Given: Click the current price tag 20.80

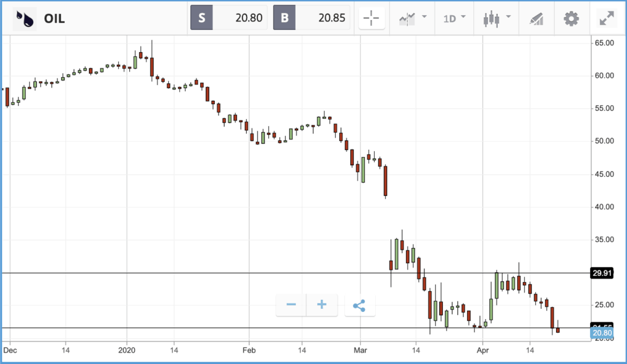Looking at the screenshot, I should click(602, 333).
